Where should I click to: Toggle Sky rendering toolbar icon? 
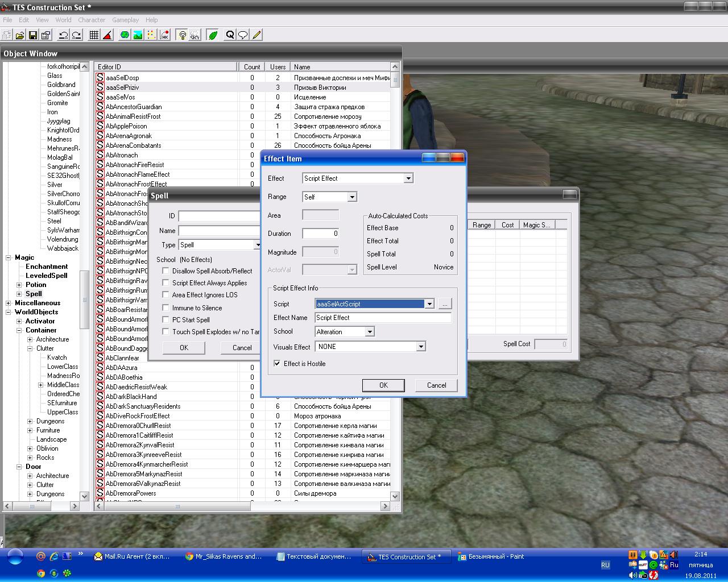[195, 35]
